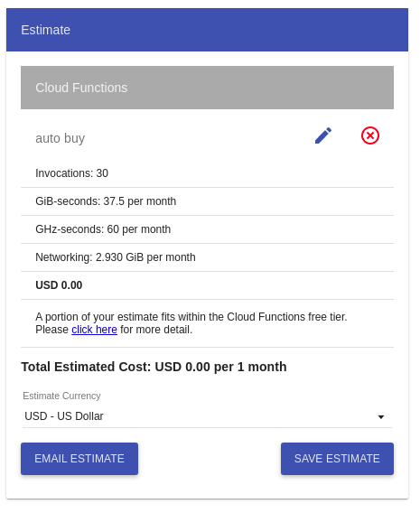Screen dimensions: 420x513
Task: Select the 'auto buy' item name
Action: (x=61, y=140)
